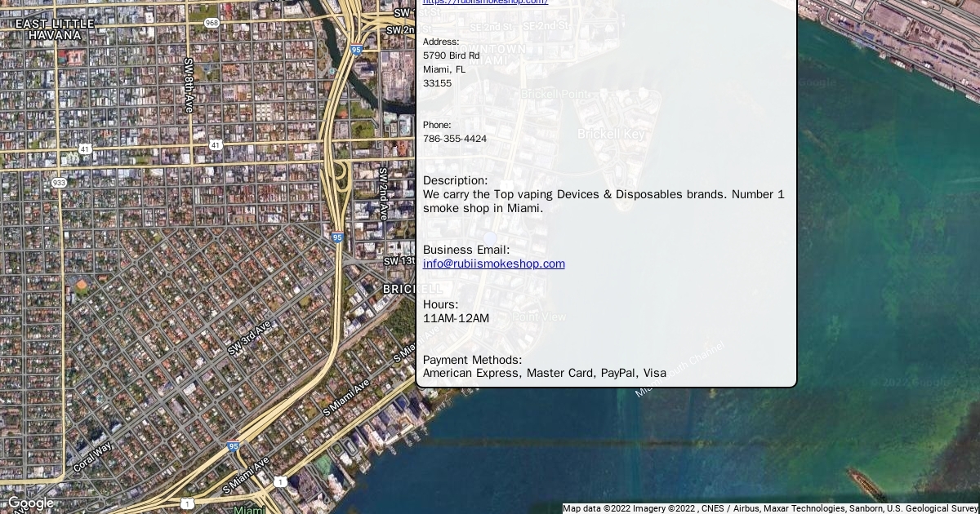This screenshot has width=980, height=514.
Task: Click the Payment Methods list text
Action: tap(544, 373)
